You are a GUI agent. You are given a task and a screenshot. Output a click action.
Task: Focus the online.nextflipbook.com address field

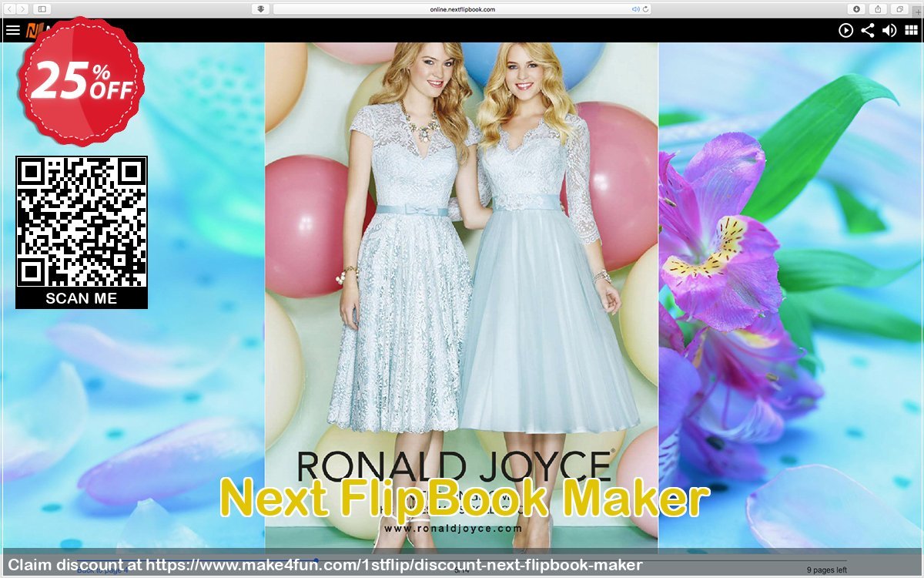pos(462,8)
